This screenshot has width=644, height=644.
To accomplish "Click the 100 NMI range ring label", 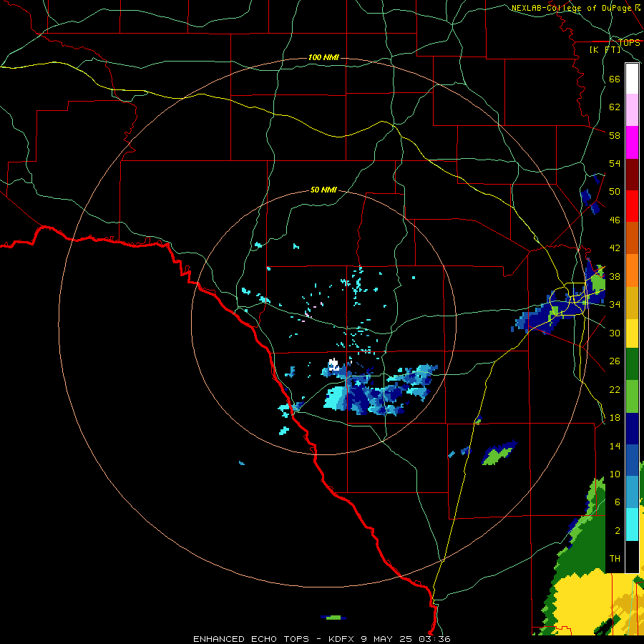I will (x=323, y=57).
